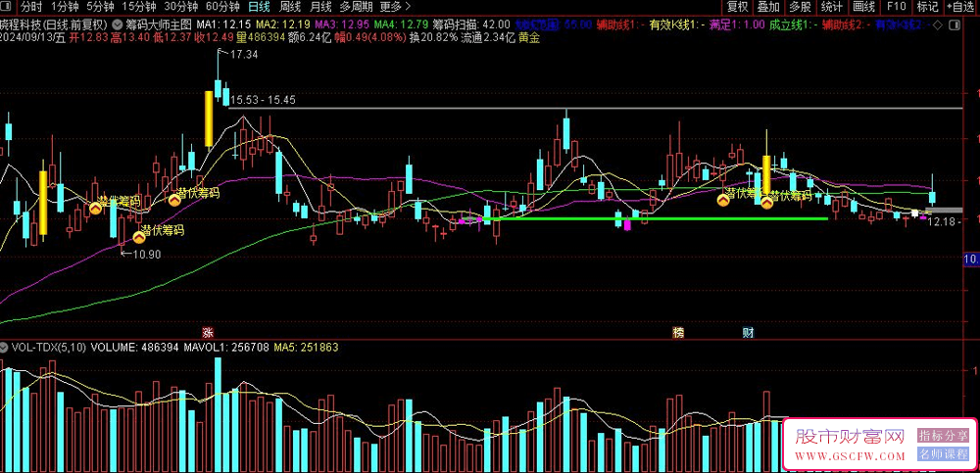Click the MA2: 12.19 indicator value
Screen dimensions: 980x473
[x=282, y=25]
